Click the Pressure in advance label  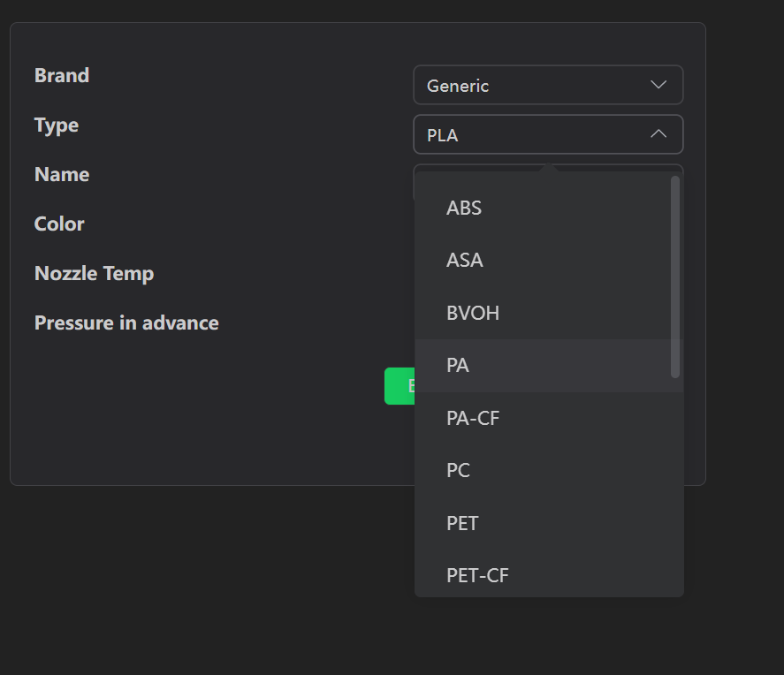pyautogui.click(x=126, y=322)
